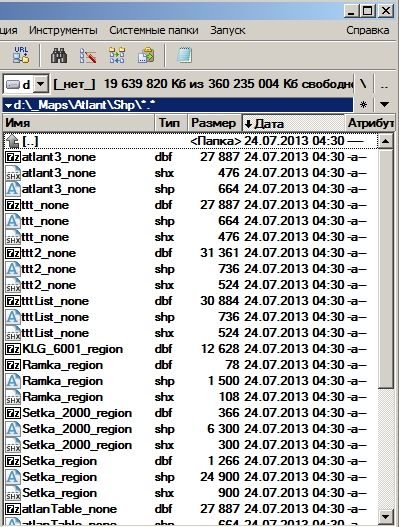Select ttt2_none shp file name
The width and height of the screenshot is (399, 527).
[49, 269]
